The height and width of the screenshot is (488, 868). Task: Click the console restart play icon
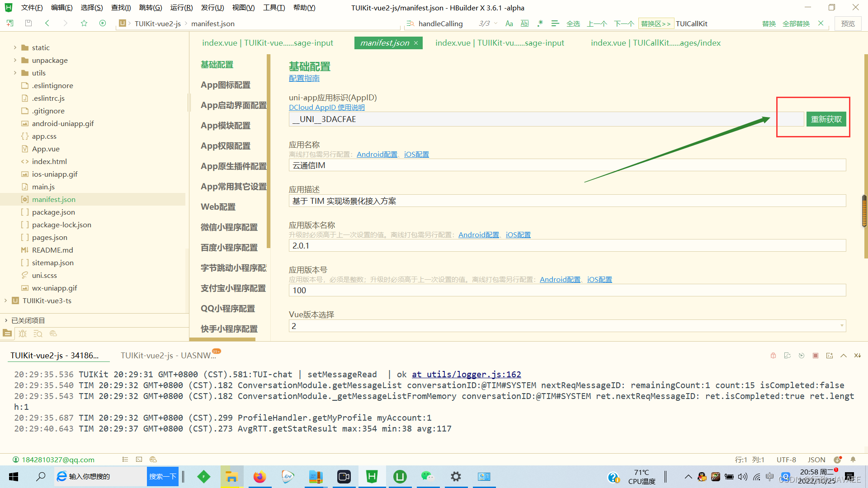[x=802, y=356]
